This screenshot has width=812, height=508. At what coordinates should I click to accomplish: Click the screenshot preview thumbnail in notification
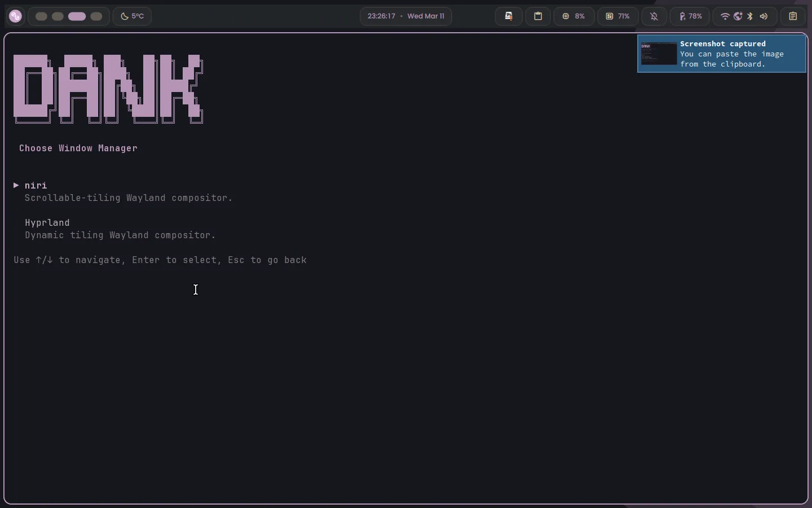point(658,54)
